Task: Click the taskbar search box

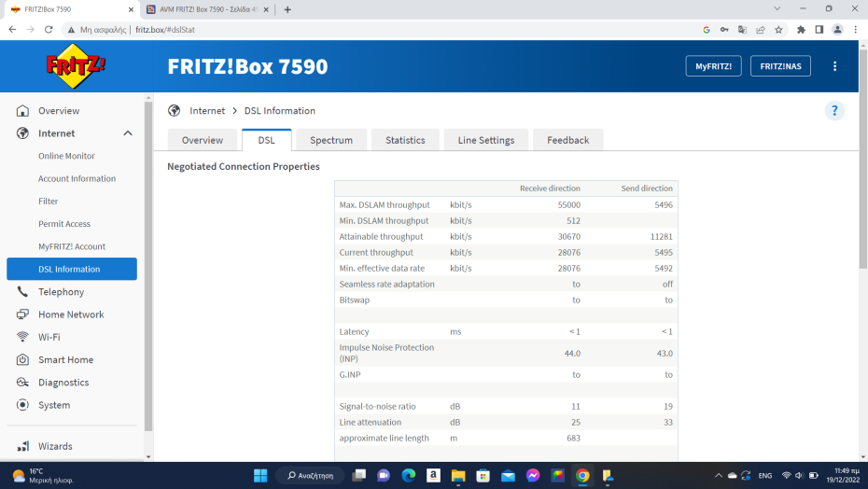Action: [310, 476]
